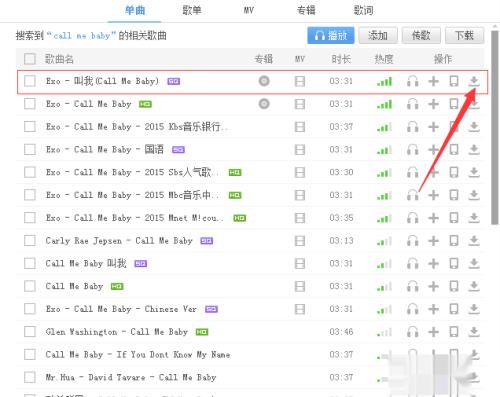Image resolution: width=500 pixels, height=397 pixels.
Task: Click the 下载 button at top
Action: pyautogui.click(x=464, y=35)
